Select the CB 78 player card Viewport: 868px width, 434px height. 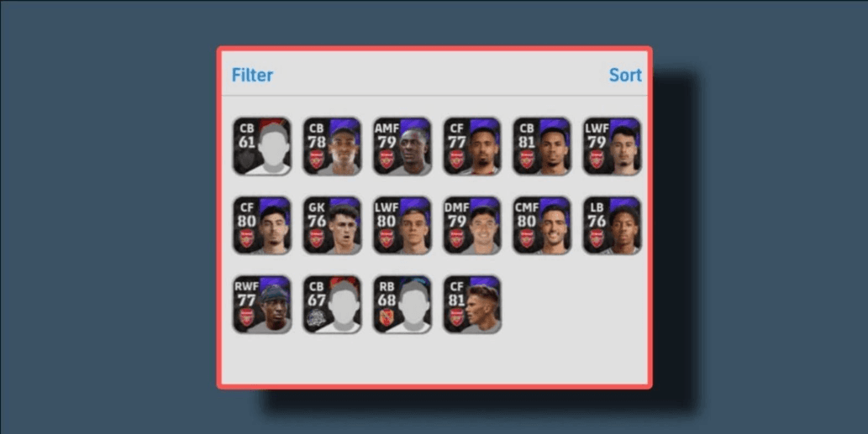click(x=332, y=147)
